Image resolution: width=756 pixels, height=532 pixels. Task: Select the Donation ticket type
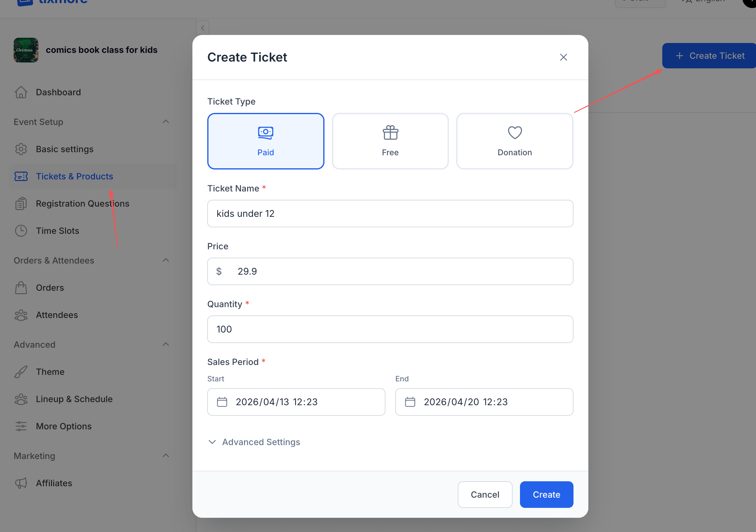click(x=514, y=141)
